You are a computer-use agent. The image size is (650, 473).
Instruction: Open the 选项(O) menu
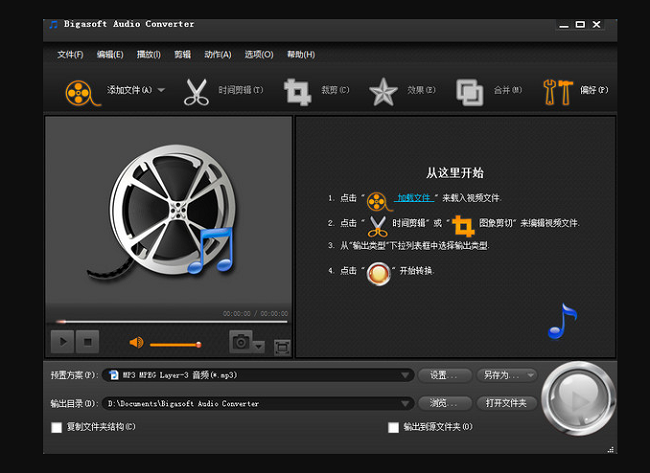pyautogui.click(x=259, y=55)
